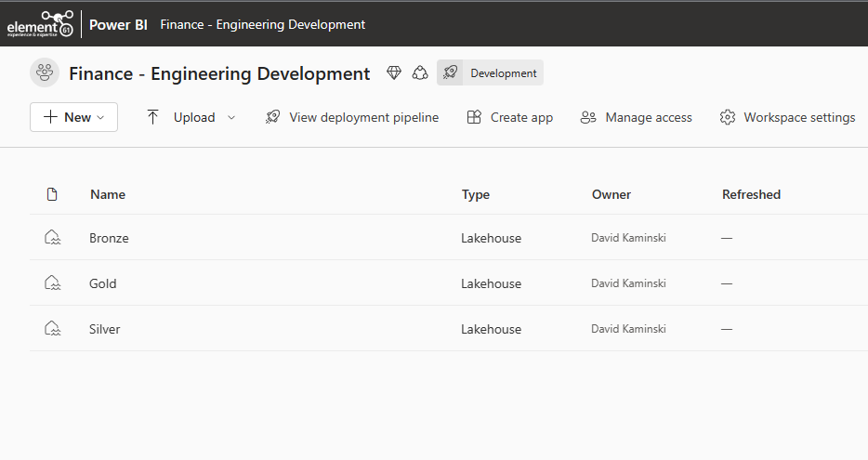Click the rocket icon in Development badge
868x460 pixels.
450,72
